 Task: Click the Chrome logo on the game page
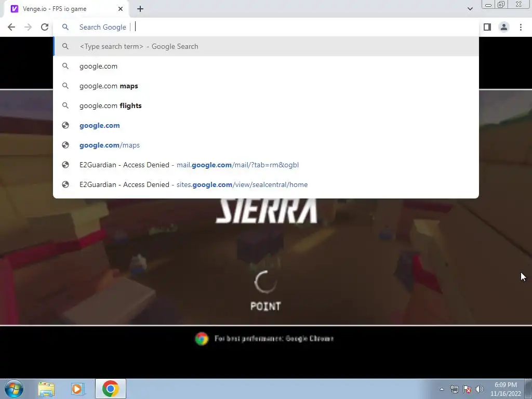point(202,339)
